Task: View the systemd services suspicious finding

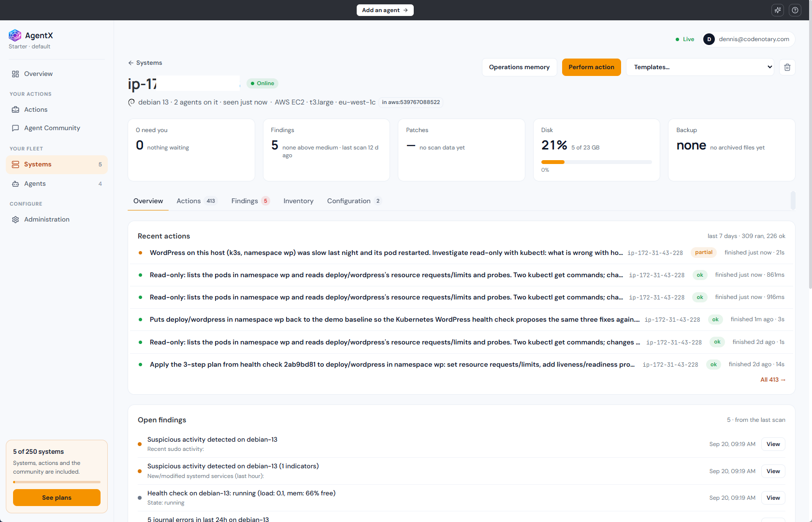Action: point(773,471)
